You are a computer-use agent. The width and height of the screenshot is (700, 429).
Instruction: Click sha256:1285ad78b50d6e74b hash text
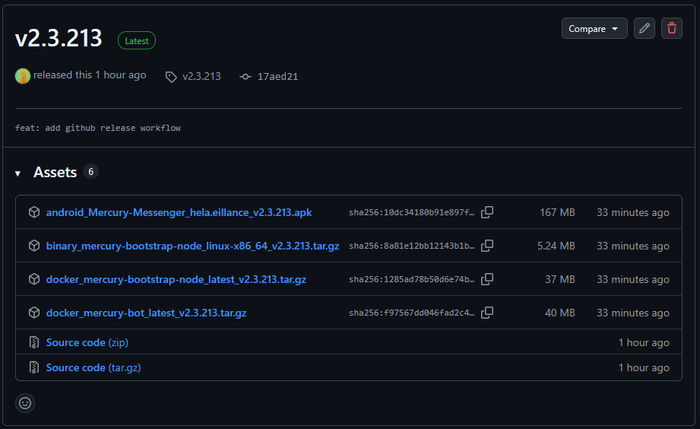(x=411, y=279)
